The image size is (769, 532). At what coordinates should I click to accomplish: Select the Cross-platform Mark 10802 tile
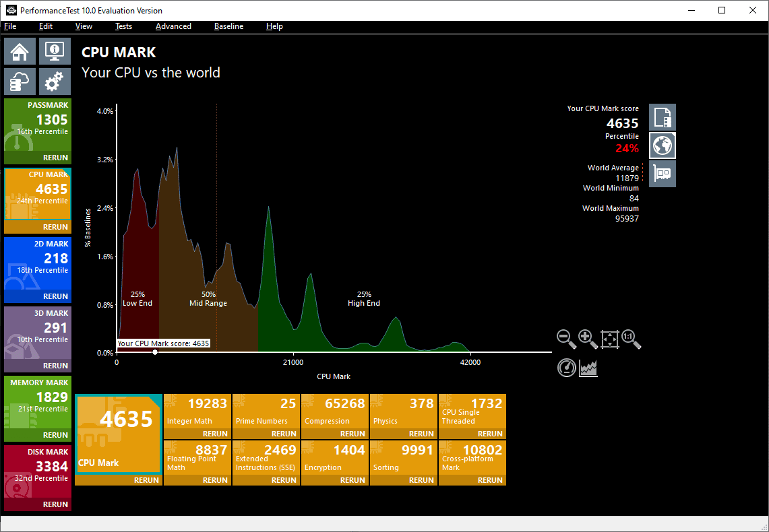[472, 458]
